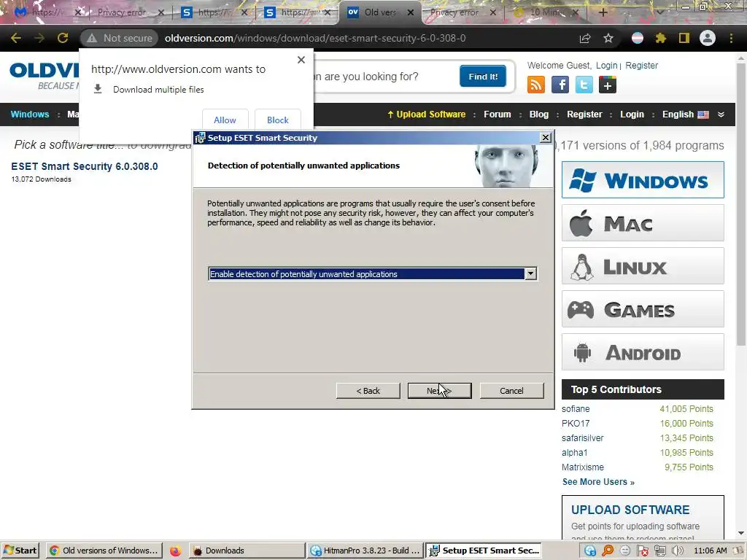Click Upload Software in the nav bar
The image size is (747, 560).
(x=426, y=114)
